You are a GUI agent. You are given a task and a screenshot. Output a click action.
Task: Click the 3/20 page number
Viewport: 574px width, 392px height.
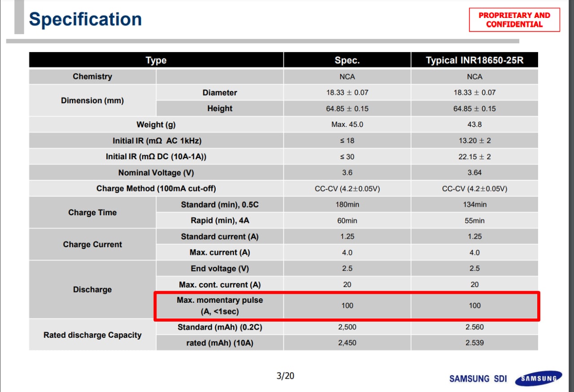(x=285, y=376)
